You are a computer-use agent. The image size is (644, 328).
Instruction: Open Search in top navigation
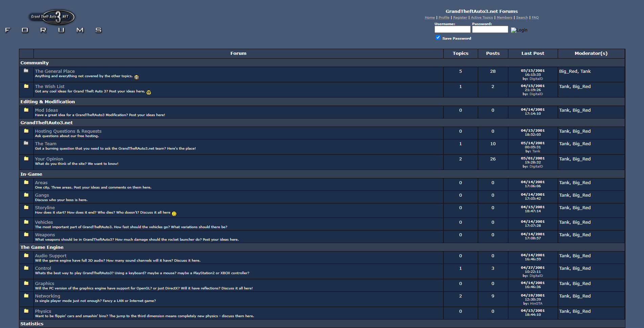(522, 18)
